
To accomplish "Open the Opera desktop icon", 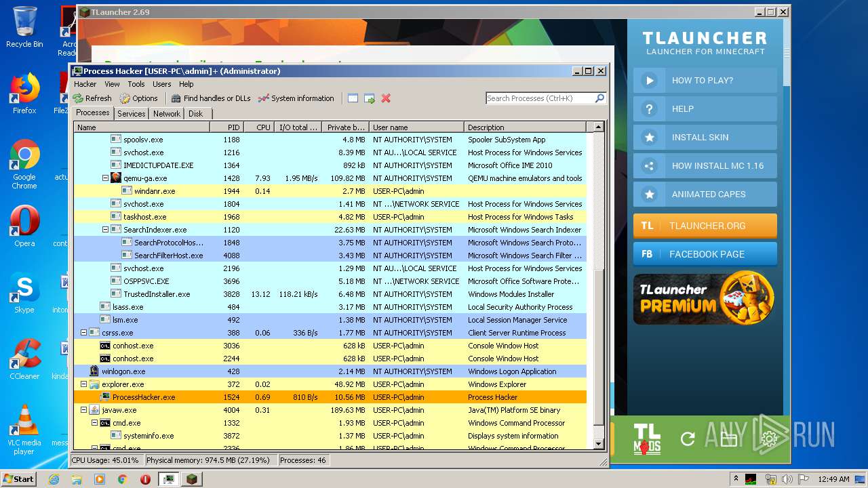I will point(24,226).
